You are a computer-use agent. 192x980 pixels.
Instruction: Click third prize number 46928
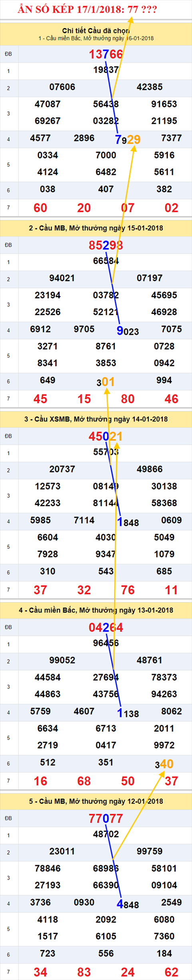pyautogui.click(x=164, y=312)
